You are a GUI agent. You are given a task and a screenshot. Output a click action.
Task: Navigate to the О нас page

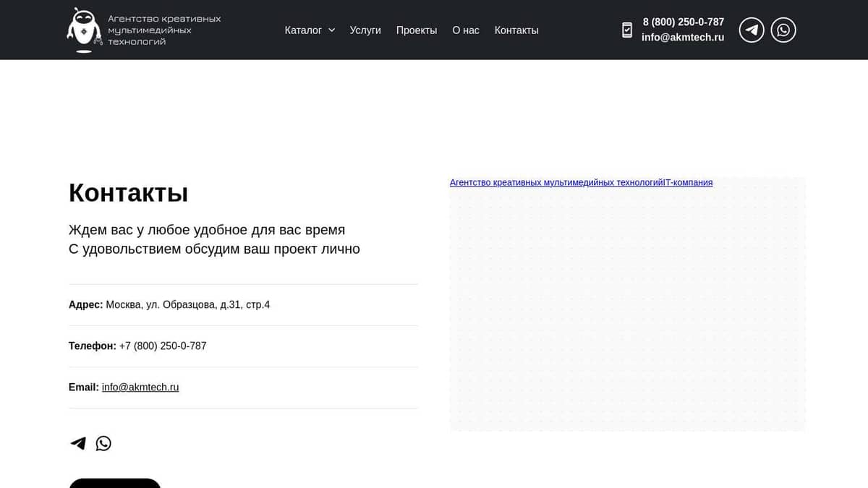pos(466,30)
